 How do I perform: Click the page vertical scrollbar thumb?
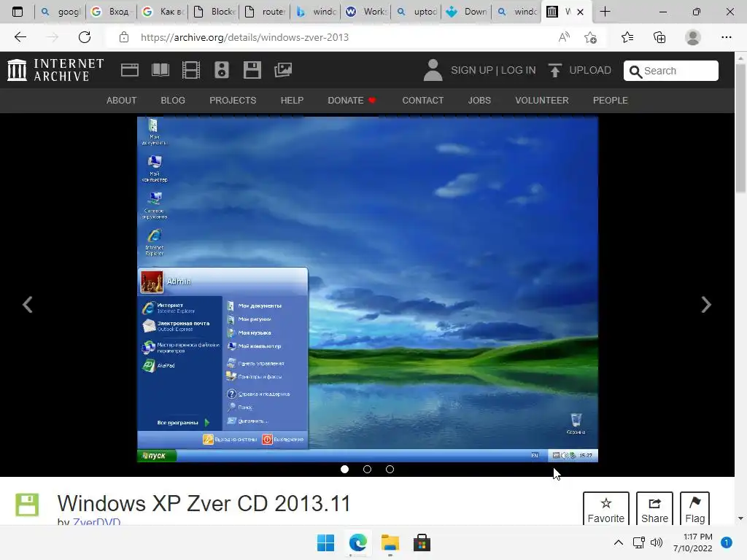[740, 128]
